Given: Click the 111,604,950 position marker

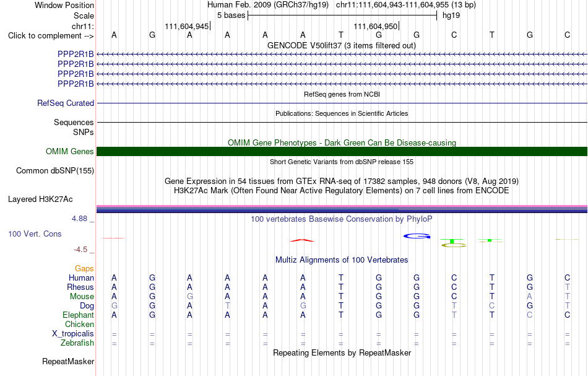Looking at the screenshot, I should pos(375,26).
